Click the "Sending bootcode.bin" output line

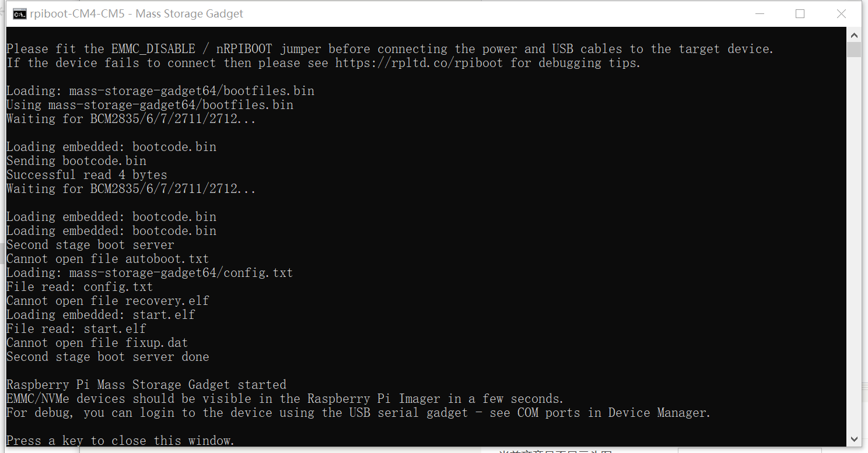pos(76,161)
